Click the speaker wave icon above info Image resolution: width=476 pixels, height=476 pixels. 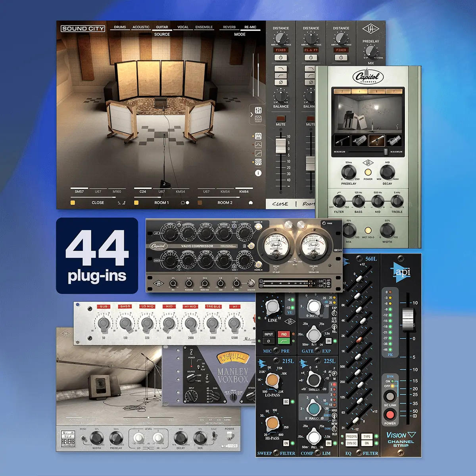258,162
